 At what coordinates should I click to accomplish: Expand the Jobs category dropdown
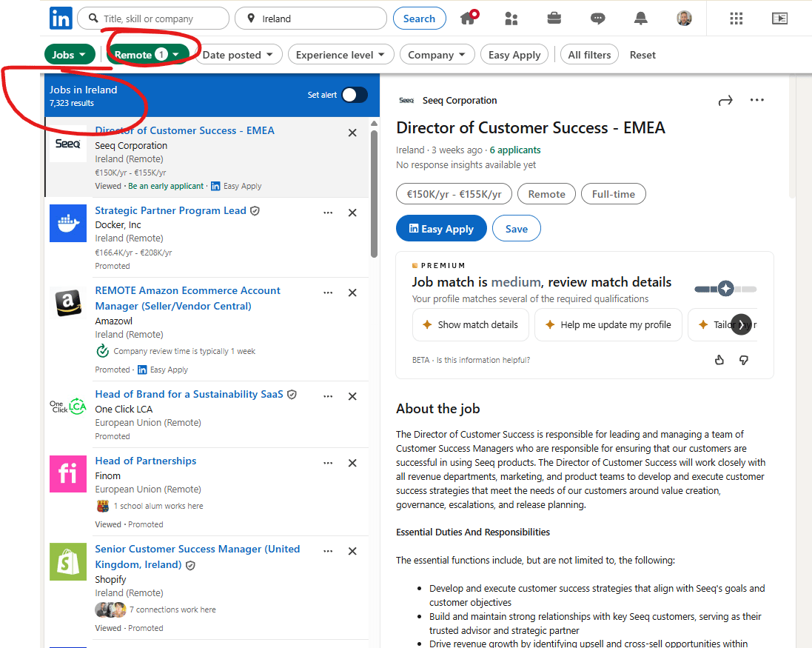pos(70,54)
